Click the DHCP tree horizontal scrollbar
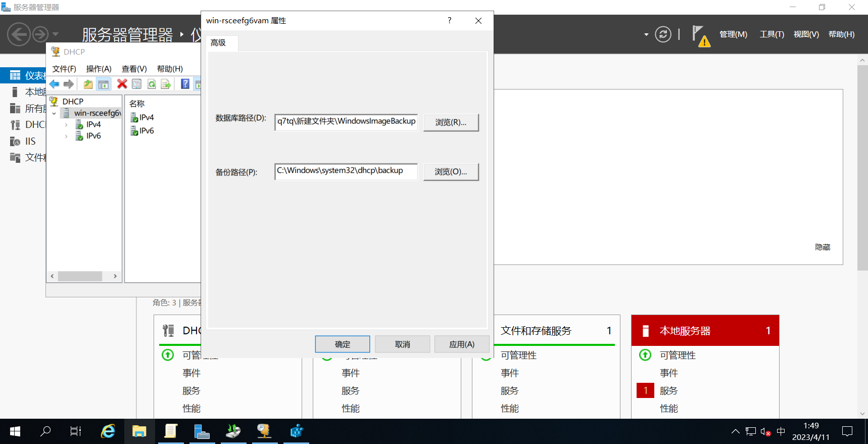The image size is (868, 444). [84, 276]
